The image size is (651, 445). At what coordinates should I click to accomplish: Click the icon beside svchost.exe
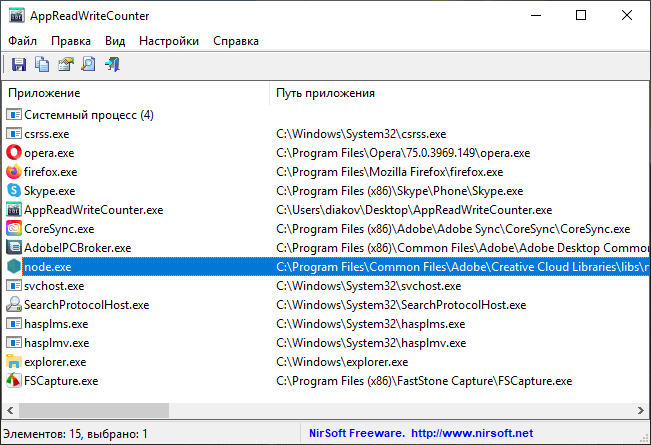(14, 286)
